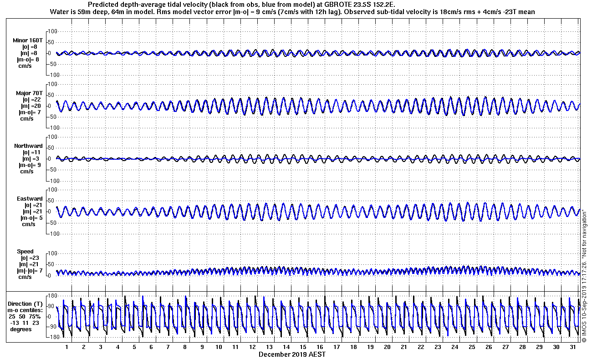This screenshot has width=592, height=364.
Task: Click '|o| =11' in the Northward panel
Action: [31, 152]
